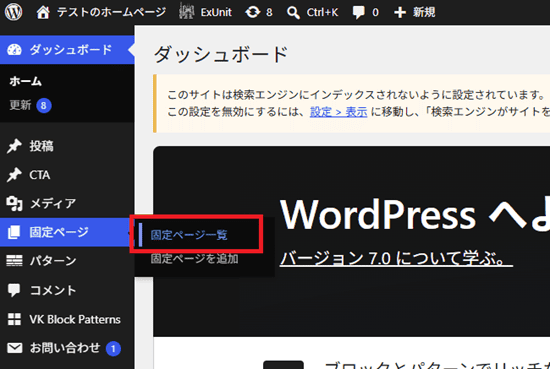Open the 更新 submenu item
This screenshot has width=550, height=369.
click(20, 105)
